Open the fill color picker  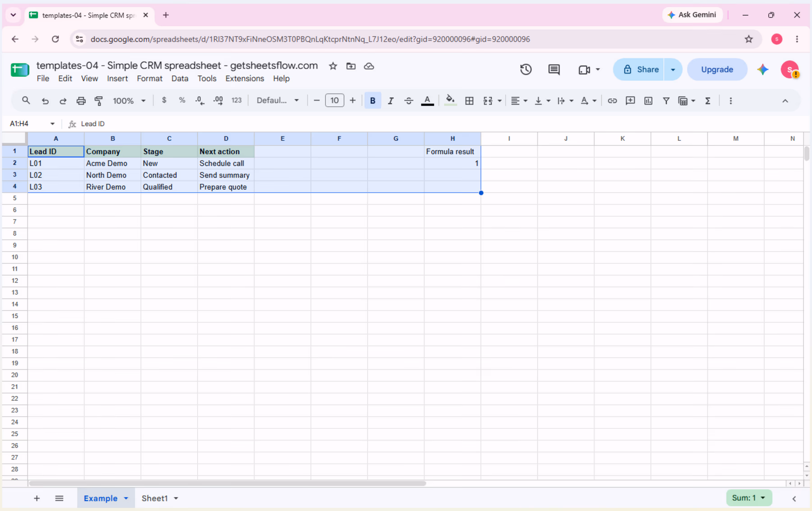450,101
